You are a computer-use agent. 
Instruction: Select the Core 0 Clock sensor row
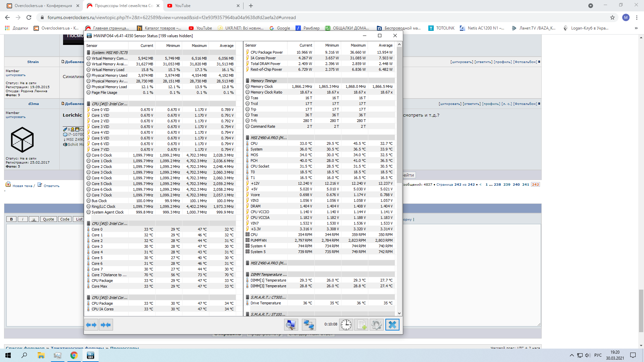click(102, 156)
